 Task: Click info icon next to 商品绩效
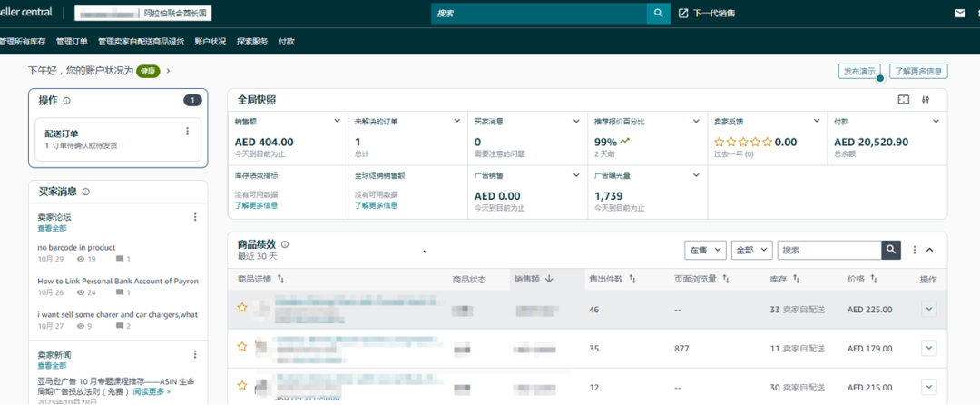click(x=285, y=244)
